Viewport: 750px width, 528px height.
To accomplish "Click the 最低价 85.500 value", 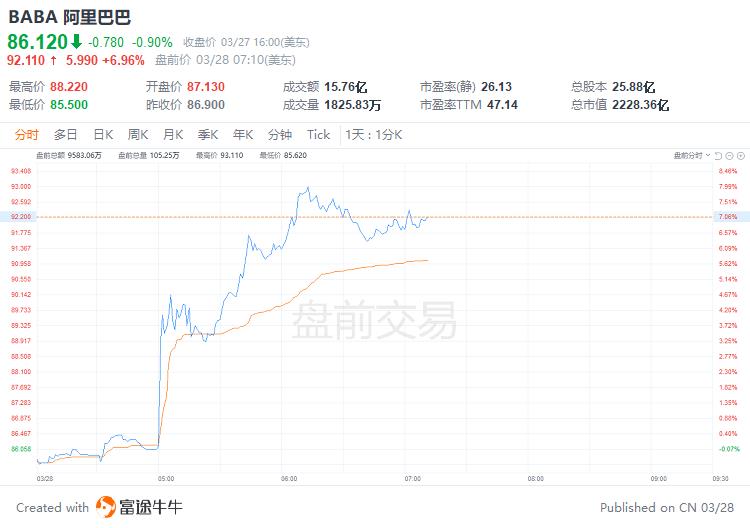I will point(69,104).
